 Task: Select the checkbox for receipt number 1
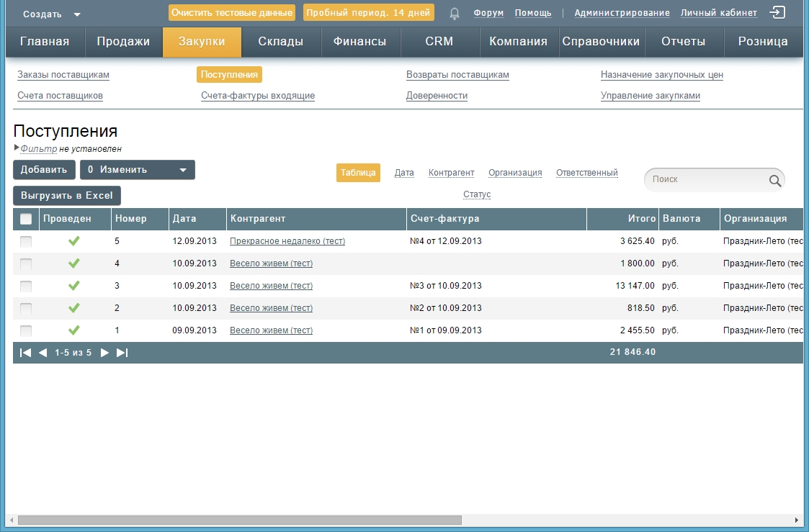26,330
